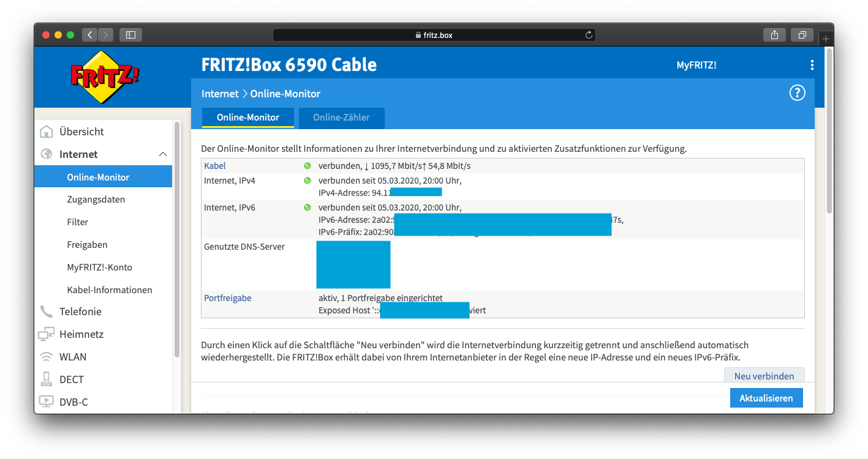Image resolution: width=868 pixels, height=459 pixels.
Task: Switch to the Online-Monitor tab
Action: [248, 118]
